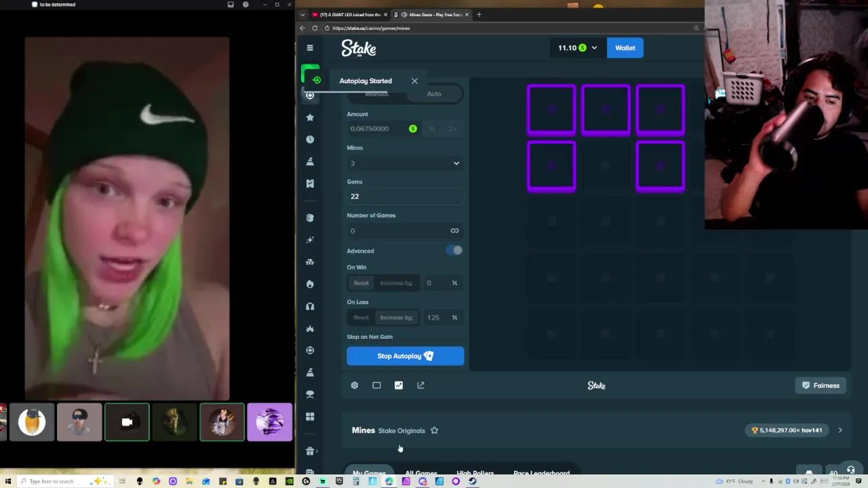
Task: Open the browser tab list chevron
Action: (x=302, y=14)
